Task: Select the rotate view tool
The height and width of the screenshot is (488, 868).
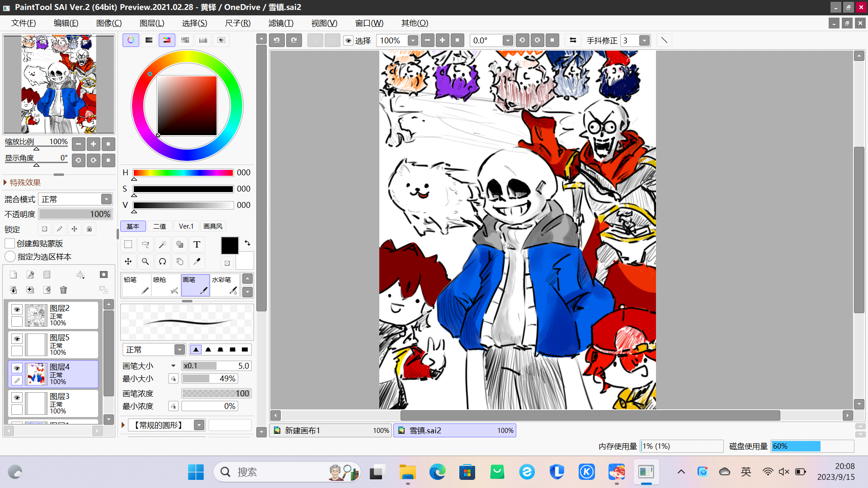Action: tap(163, 262)
